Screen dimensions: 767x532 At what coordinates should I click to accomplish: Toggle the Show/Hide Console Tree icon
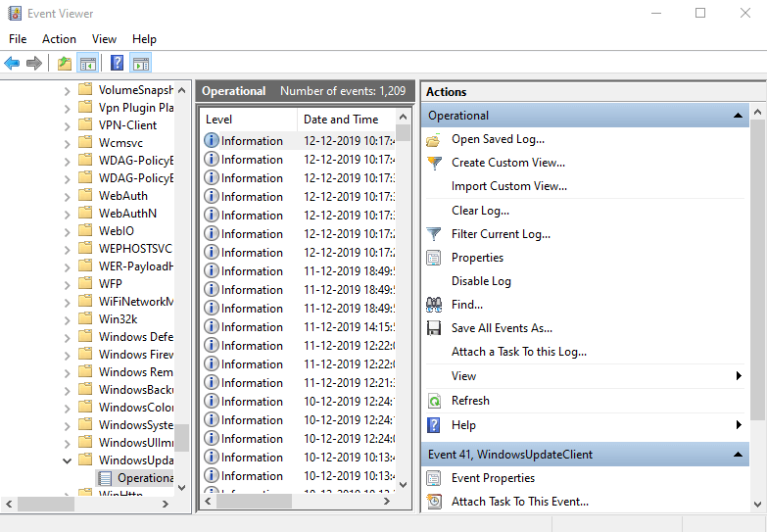pyautogui.click(x=88, y=63)
